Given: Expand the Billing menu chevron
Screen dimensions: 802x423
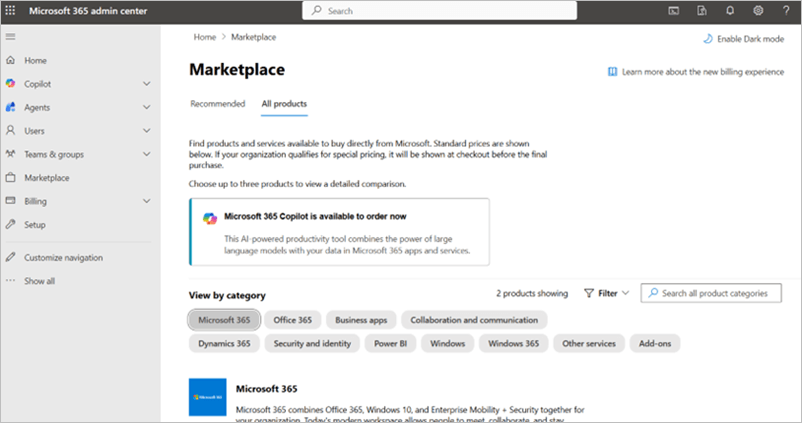Looking at the screenshot, I should tap(147, 201).
